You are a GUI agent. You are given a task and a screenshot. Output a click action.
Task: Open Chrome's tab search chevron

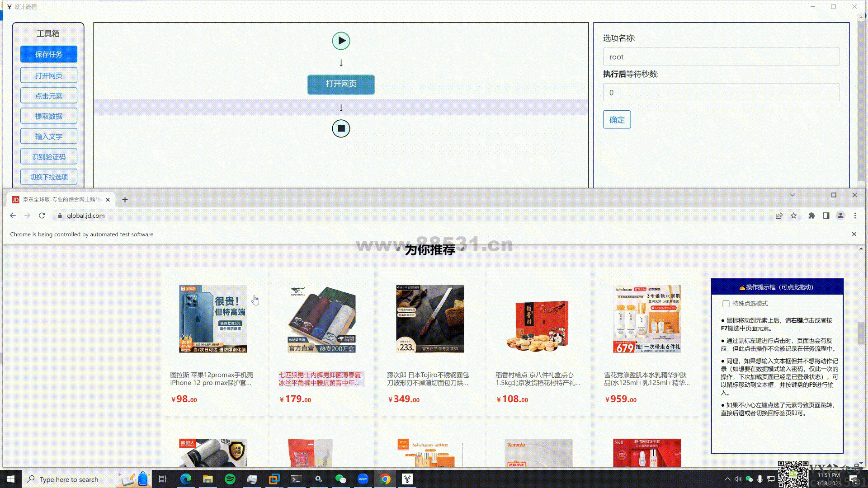792,195
